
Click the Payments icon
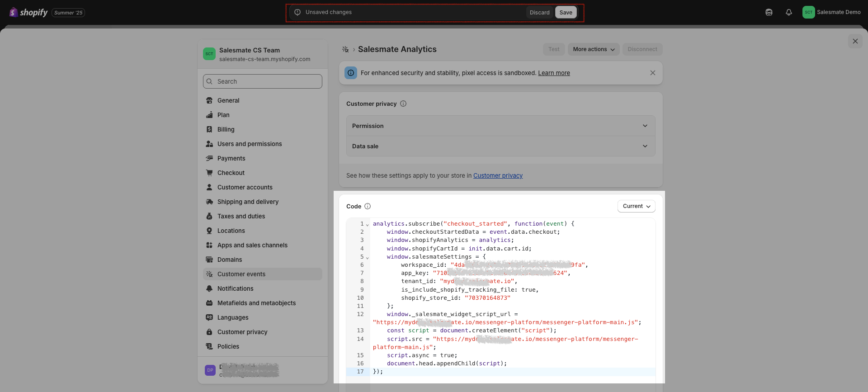pyautogui.click(x=209, y=158)
